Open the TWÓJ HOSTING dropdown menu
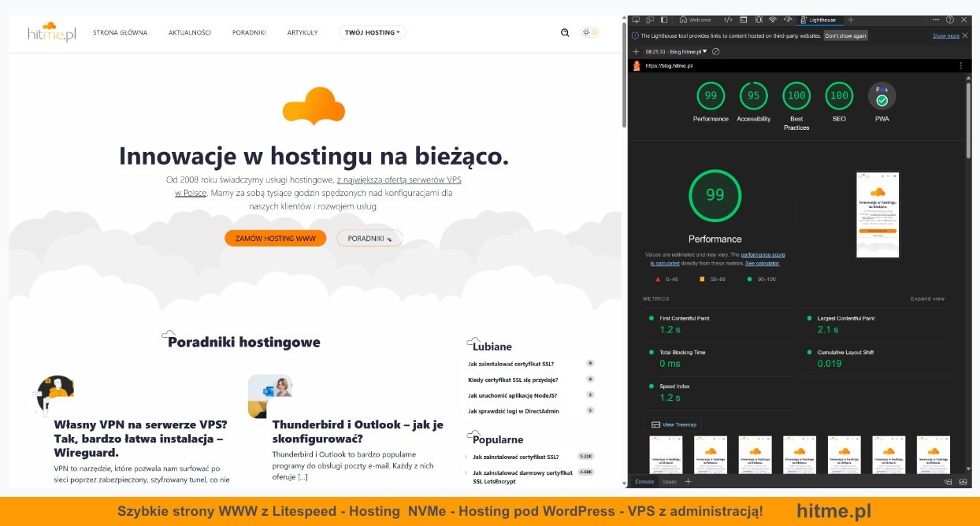The image size is (980, 526). (373, 33)
